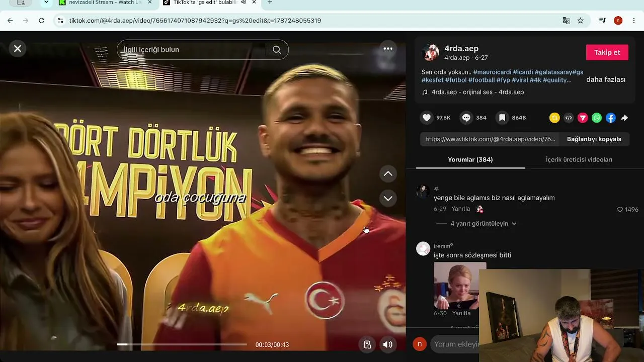Close the nevizadeli Stream tab
Viewport: 644px width, 362px height.
150,3
